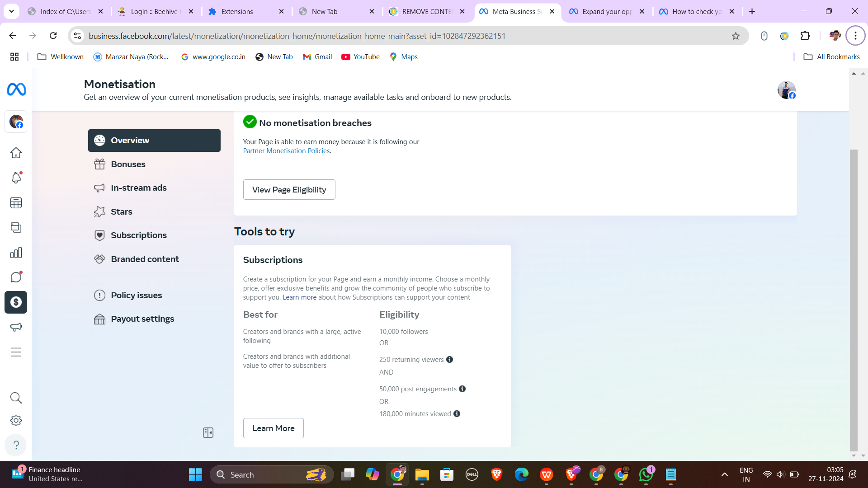The width and height of the screenshot is (868, 488).
Task: Open the sidebar search magnifier icon
Action: [x=16, y=398]
